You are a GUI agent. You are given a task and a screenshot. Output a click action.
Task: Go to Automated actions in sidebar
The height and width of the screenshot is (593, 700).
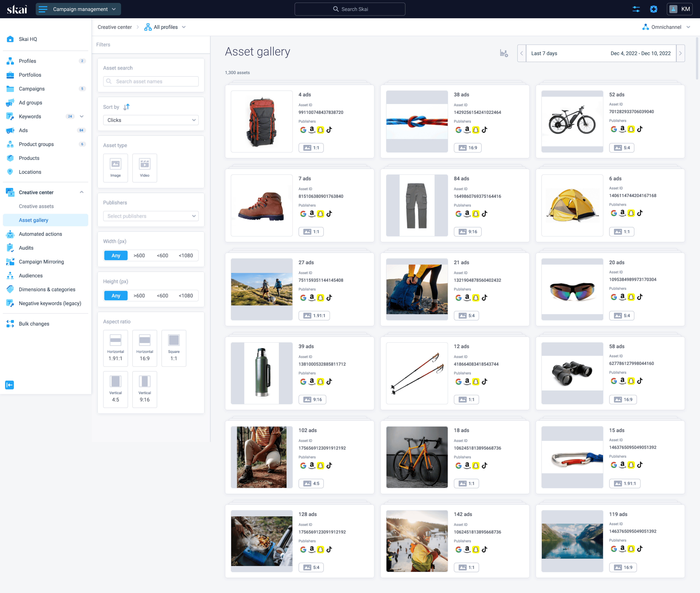coord(40,234)
